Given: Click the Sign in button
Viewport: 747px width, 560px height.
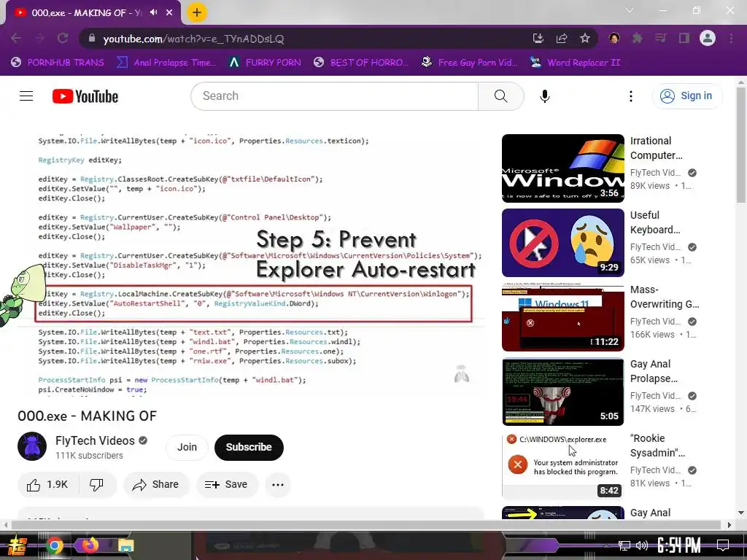Looking at the screenshot, I should [687, 96].
